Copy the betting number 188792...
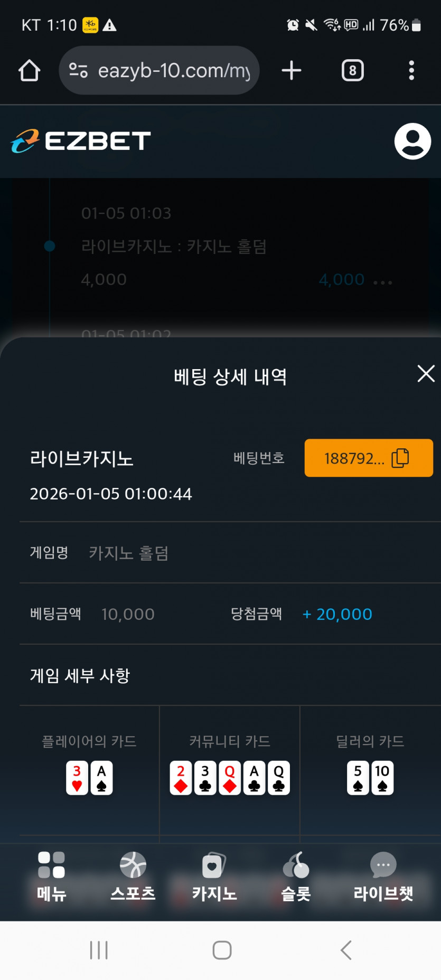Screen dimensions: 441x980 [369, 458]
